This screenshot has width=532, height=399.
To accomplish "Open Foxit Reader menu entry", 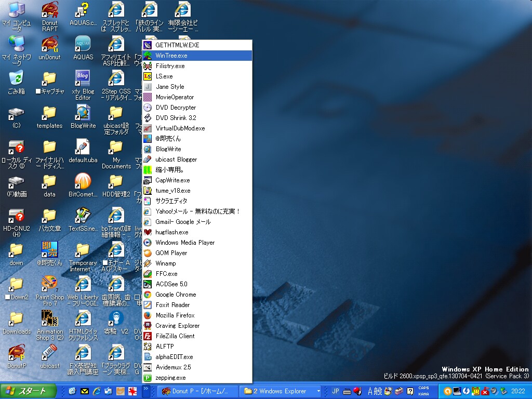I will coord(197,304).
